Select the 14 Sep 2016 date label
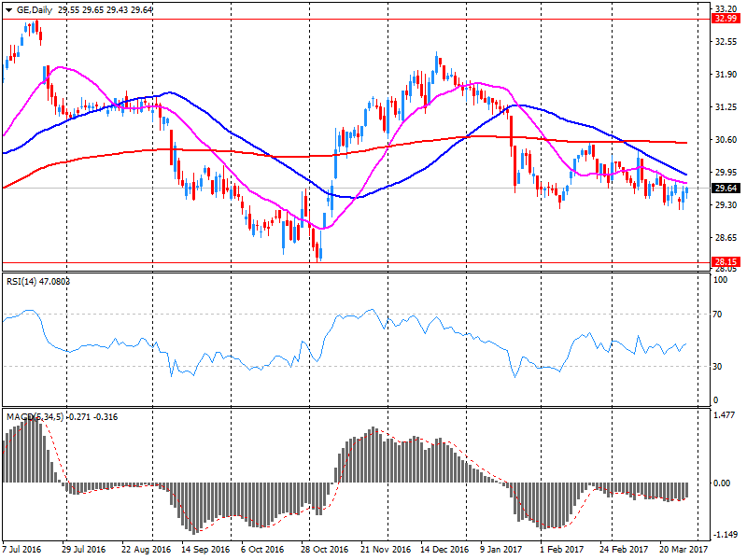Screen dimensions: 747x560 207,551
